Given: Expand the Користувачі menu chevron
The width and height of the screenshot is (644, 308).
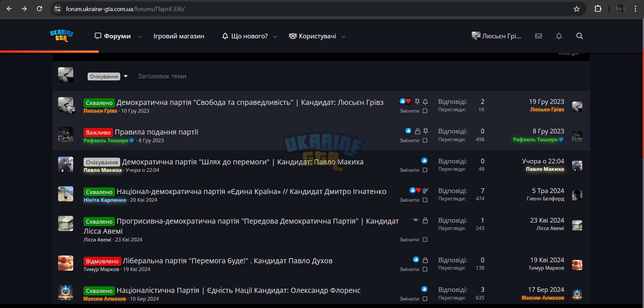Looking at the screenshot, I should pos(343,37).
